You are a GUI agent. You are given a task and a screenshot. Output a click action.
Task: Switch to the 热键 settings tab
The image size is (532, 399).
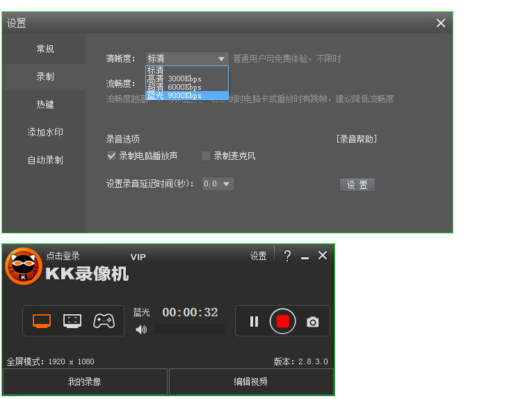(45, 104)
